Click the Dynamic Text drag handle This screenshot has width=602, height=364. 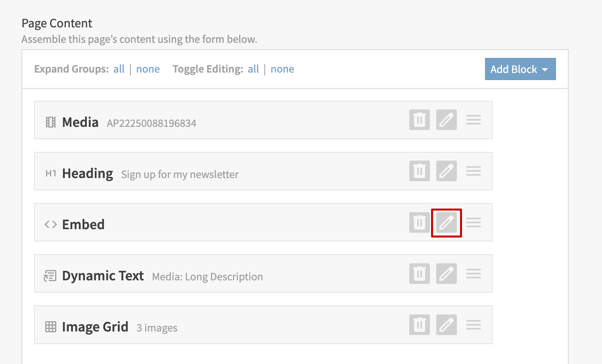point(474,274)
